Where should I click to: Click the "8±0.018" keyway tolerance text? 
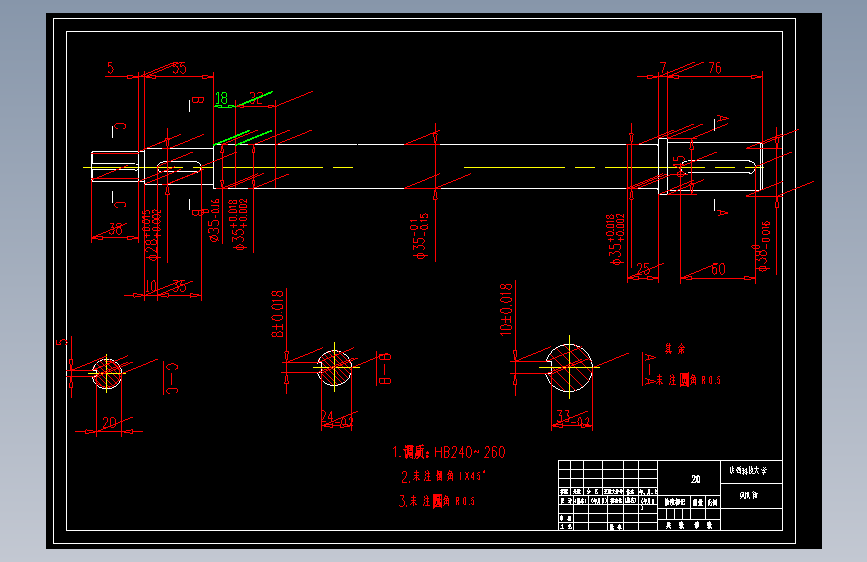(x=278, y=314)
